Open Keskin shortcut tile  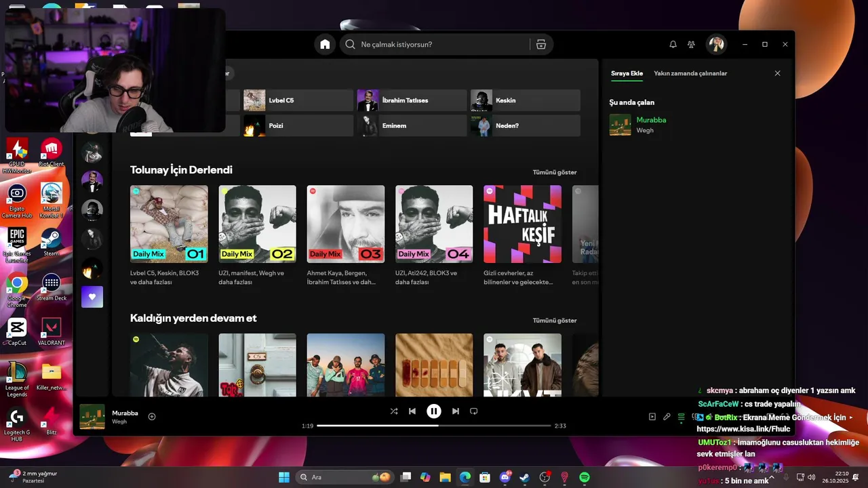coord(526,100)
